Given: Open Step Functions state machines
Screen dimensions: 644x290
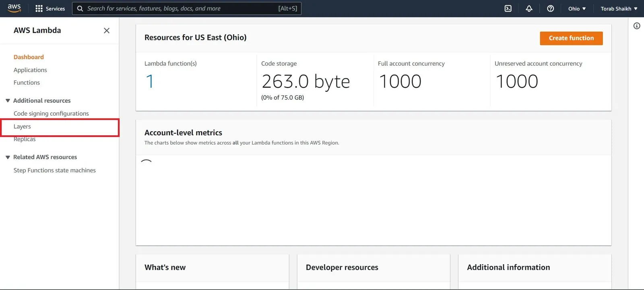Looking at the screenshot, I should pos(55,170).
